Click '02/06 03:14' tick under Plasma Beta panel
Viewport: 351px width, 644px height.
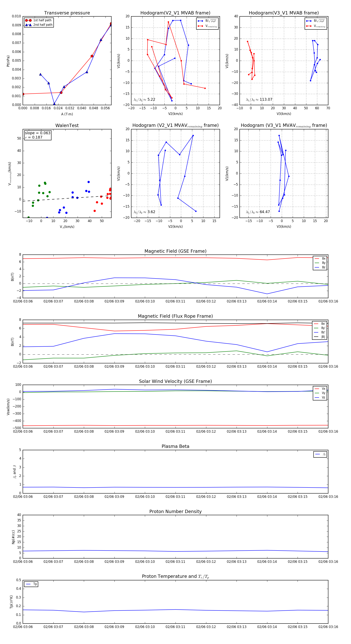pyautogui.click(x=267, y=497)
